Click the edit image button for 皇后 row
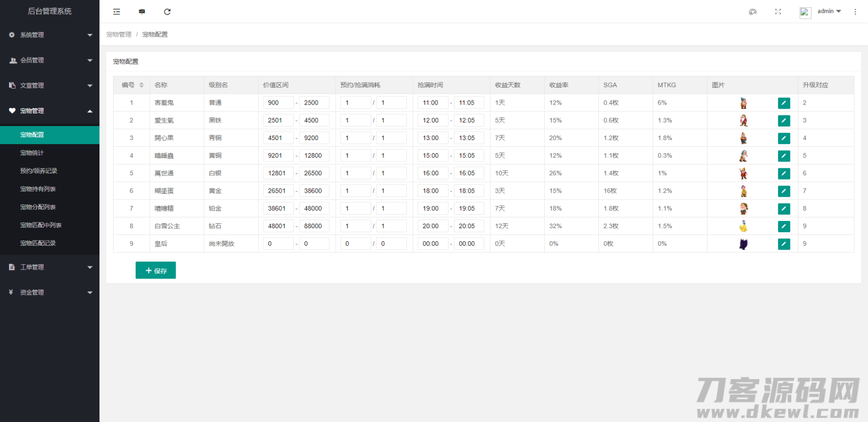 coord(784,244)
